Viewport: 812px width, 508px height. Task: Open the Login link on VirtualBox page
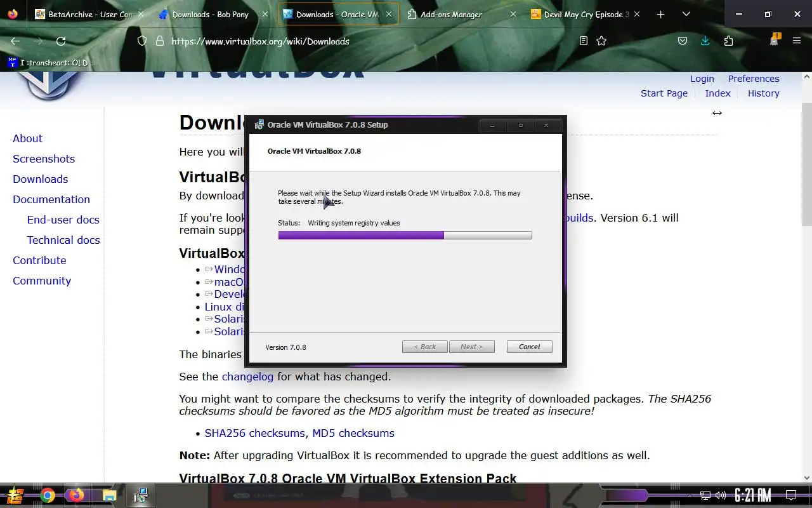[x=702, y=79]
